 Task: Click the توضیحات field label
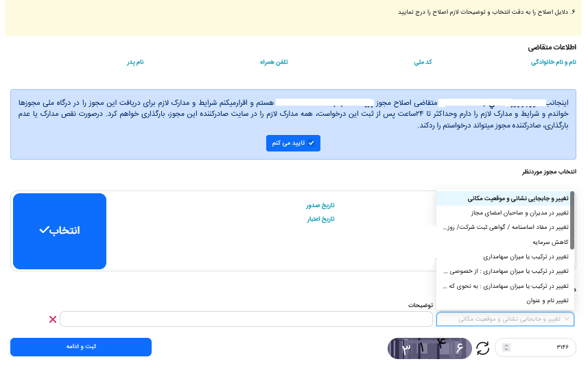click(421, 306)
